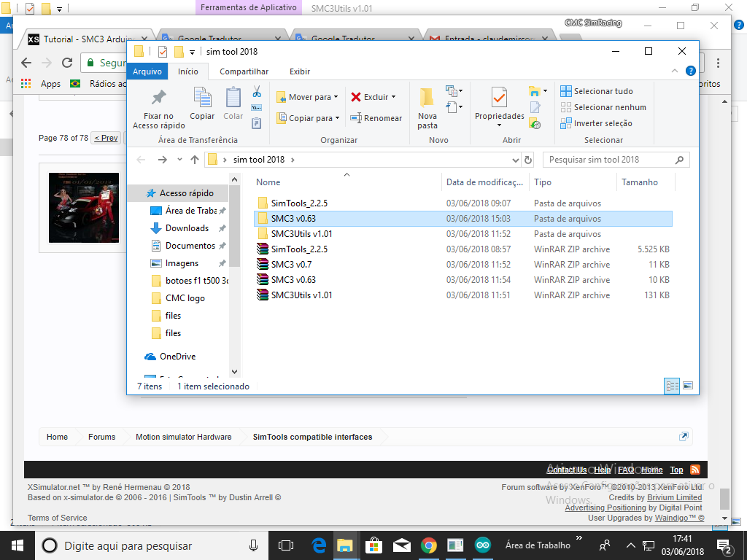Click the Windows Start button
This screenshot has width=747, height=560.
(18, 545)
